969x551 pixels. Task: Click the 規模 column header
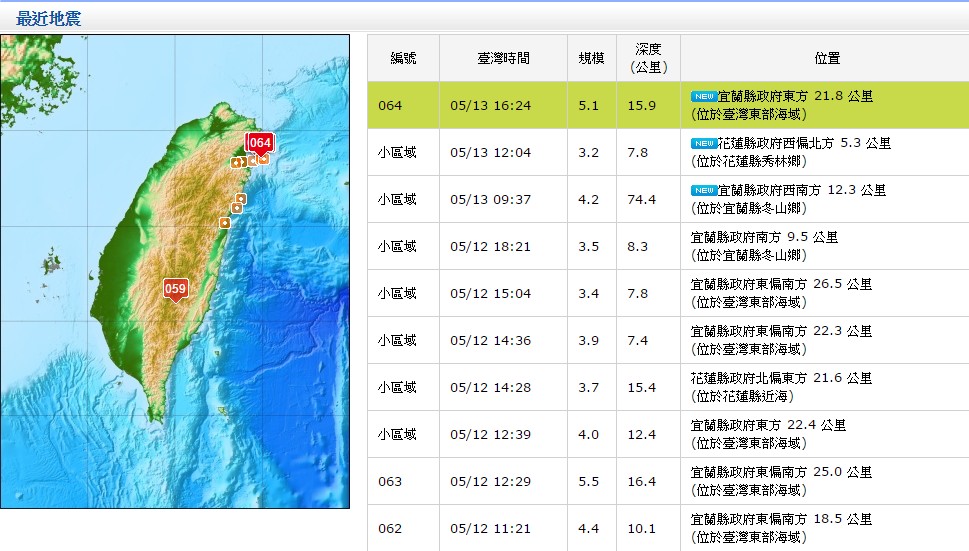(591, 58)
